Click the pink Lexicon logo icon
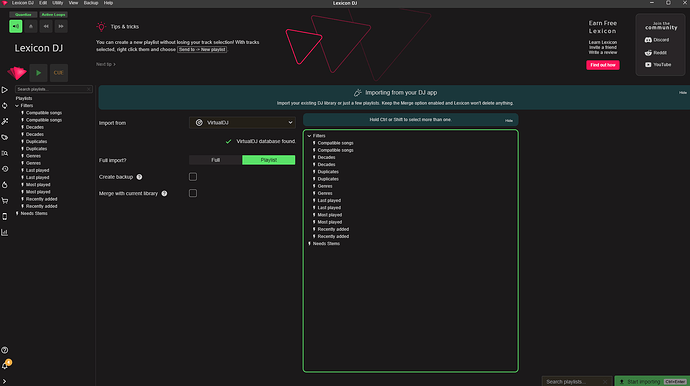This screenshot has height=386, width=690. [17, 73]
